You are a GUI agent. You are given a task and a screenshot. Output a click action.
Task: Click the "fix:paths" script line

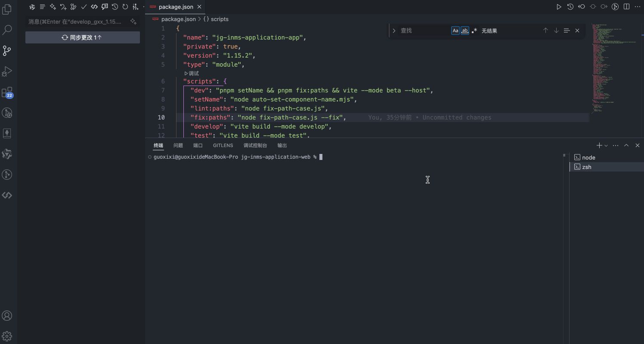(x=268, y=117)
